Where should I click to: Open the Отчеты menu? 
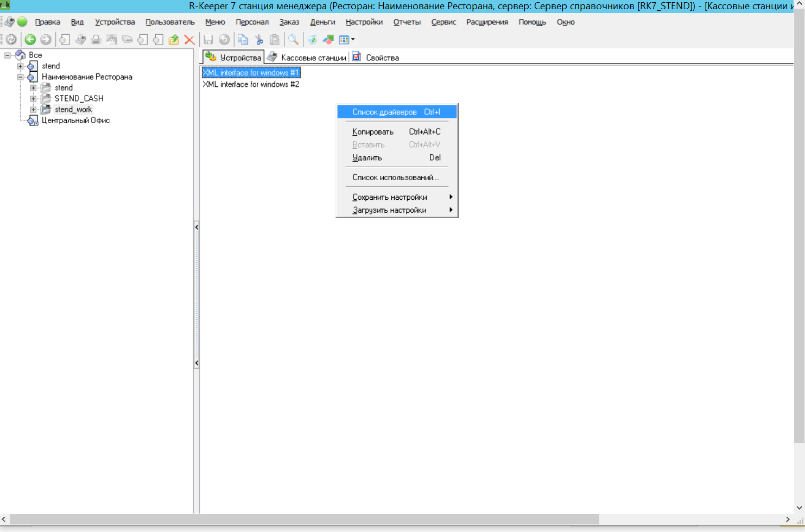tap(407, 22)
